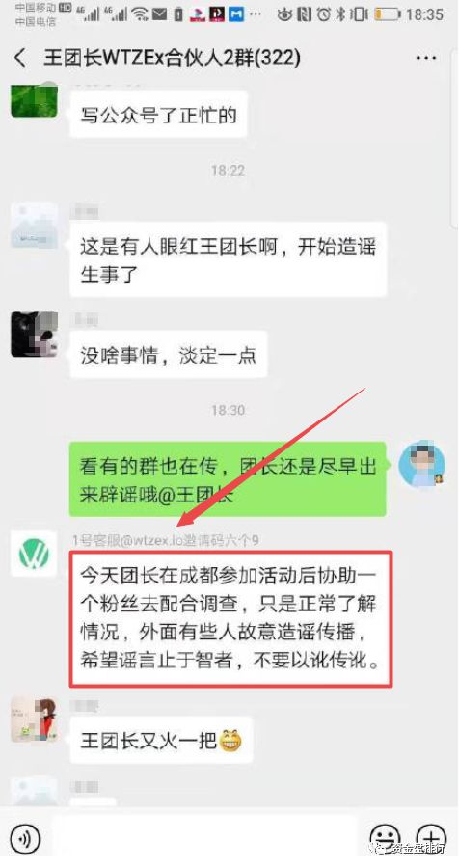Tap the avatar next to 王团长又火一把
459x868 pixels.
34,719
